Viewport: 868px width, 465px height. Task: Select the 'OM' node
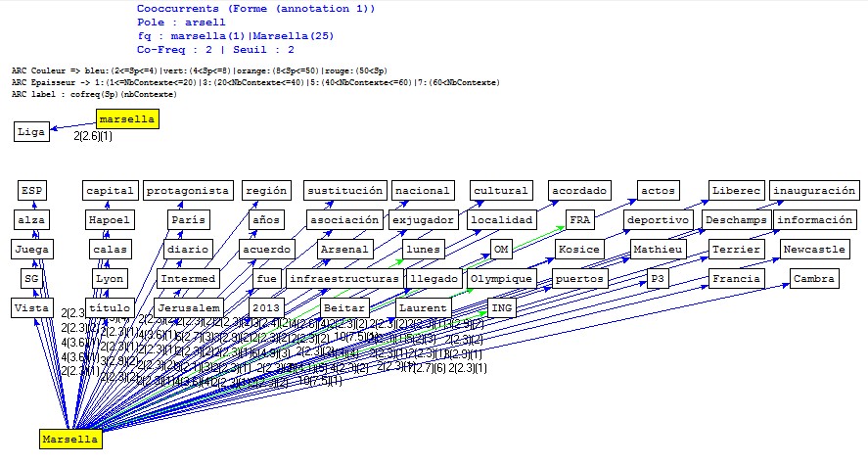(x=501, y=249)
